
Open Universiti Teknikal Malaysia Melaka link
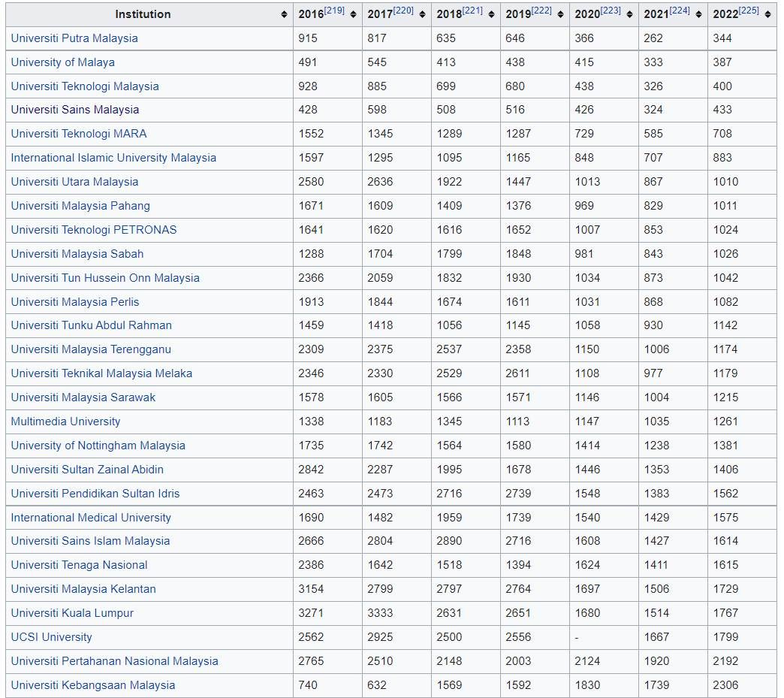click(x=101, y=373)
